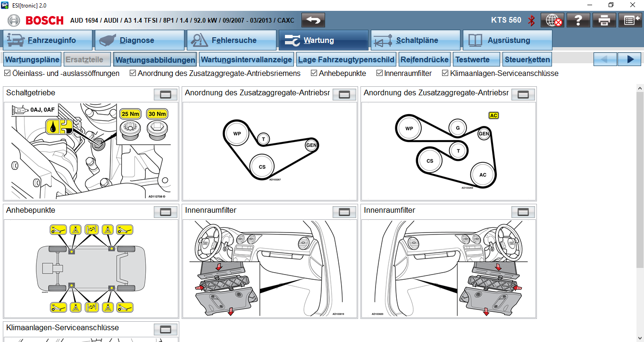Open the Schaltpläne tab
Image resolution: width=644 pixels, height=342 pixels.
(415, 41)
